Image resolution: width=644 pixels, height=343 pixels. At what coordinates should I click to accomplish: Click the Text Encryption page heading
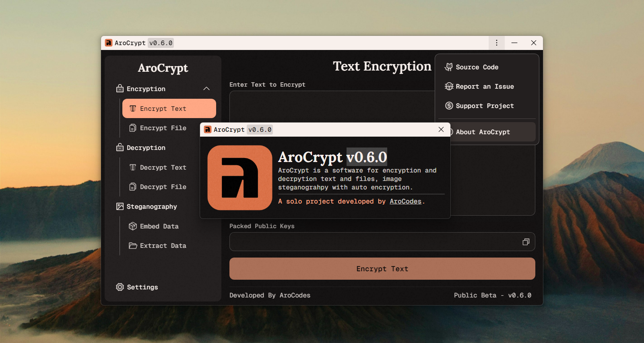[x=382, y=66]
